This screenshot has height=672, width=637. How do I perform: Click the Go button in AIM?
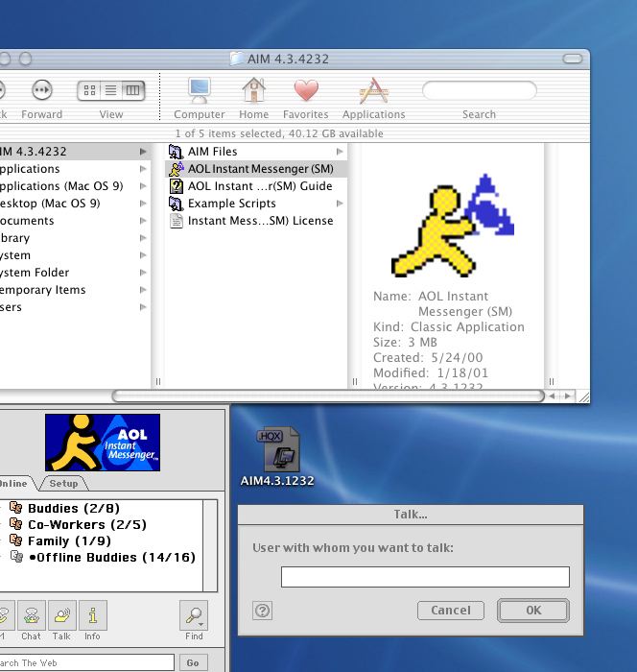coord(194,662)
